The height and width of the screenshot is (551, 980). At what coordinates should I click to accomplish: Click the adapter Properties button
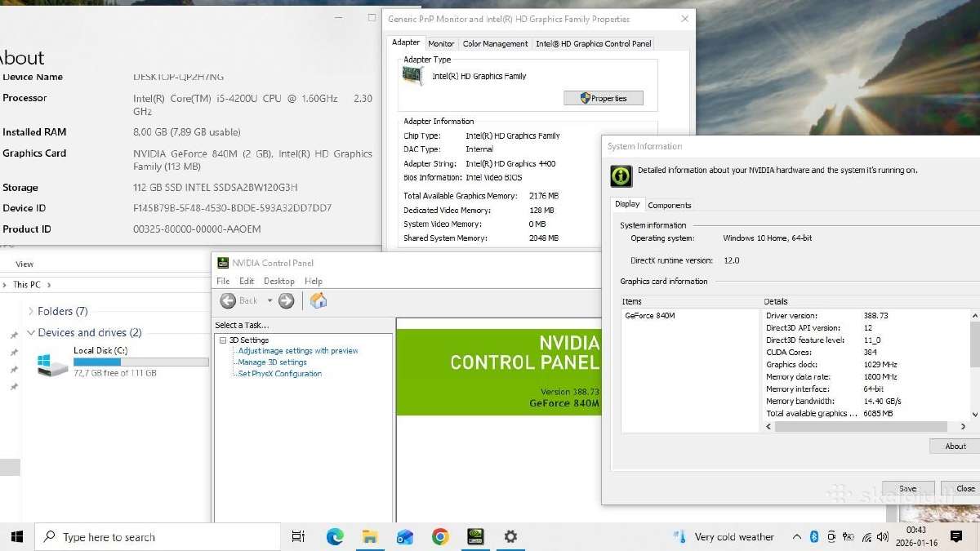click(604, 98)
